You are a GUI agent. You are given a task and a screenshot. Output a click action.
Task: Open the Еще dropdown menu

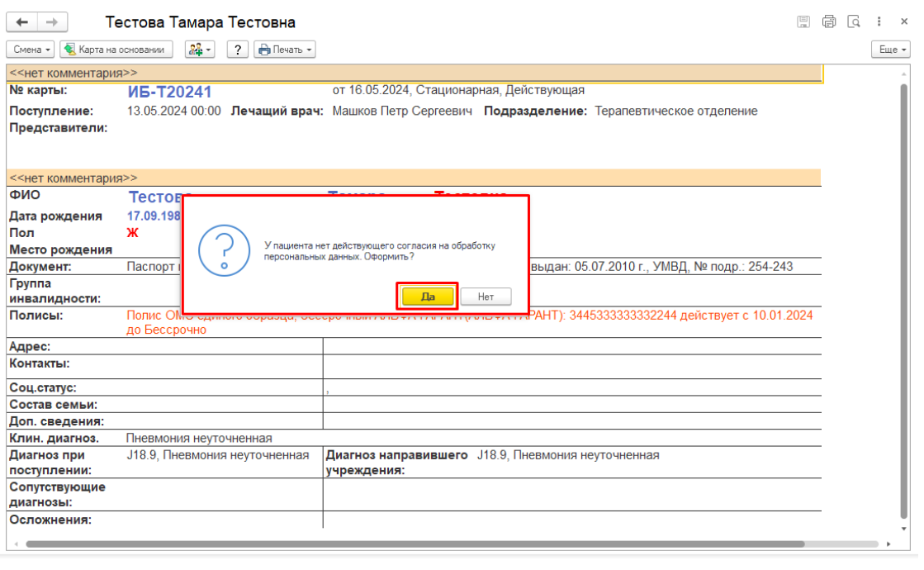coord(891,50)
